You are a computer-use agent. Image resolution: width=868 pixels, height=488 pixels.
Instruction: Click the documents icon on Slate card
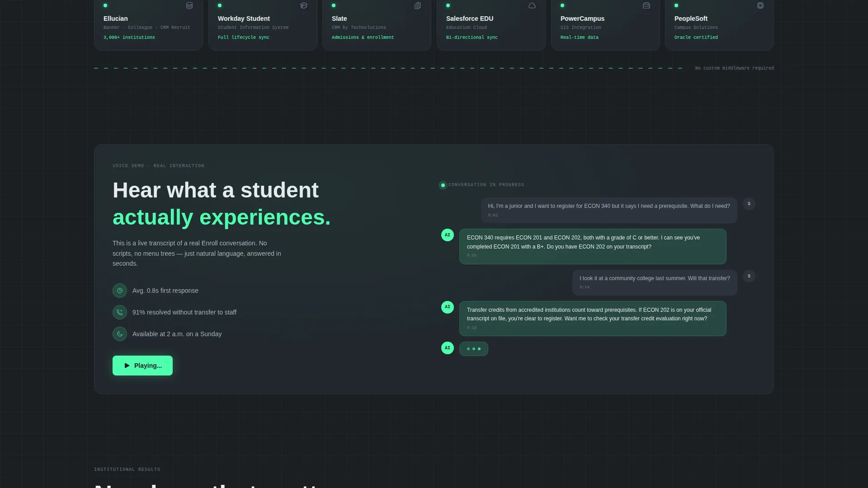pos(418,5)
